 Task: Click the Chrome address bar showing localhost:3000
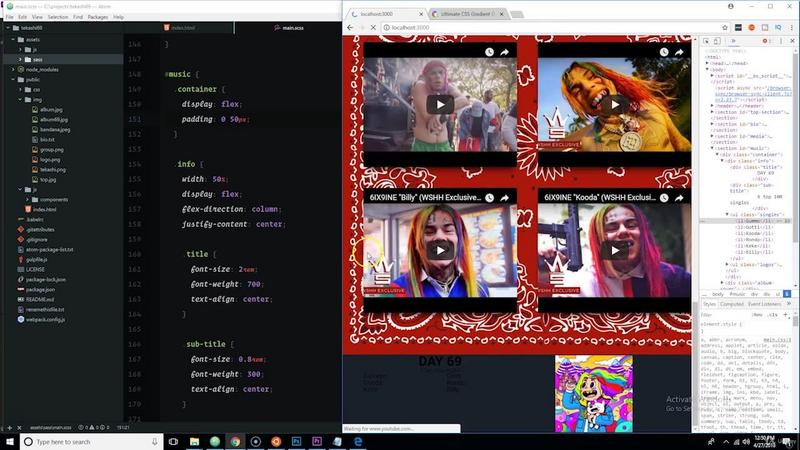(551, 28)
